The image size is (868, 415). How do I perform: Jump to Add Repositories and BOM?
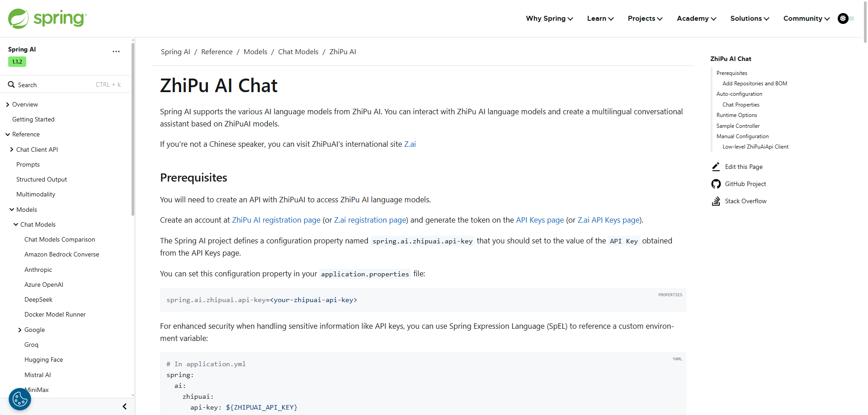pos(755,84)
